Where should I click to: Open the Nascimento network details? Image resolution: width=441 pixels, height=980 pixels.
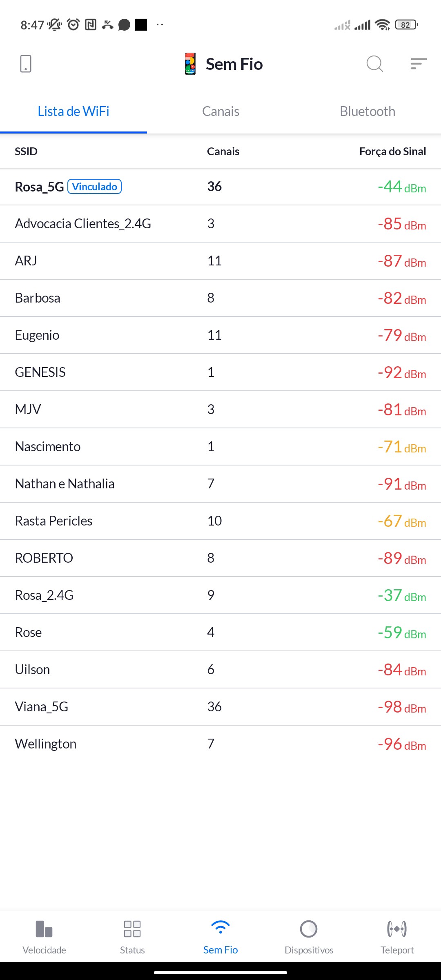(x=220, y=447)
